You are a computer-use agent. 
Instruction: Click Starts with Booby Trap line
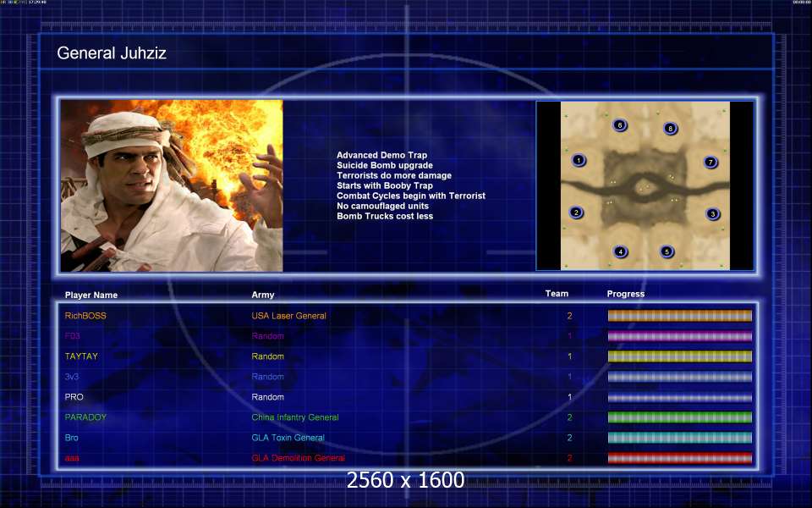pos(385,185)
